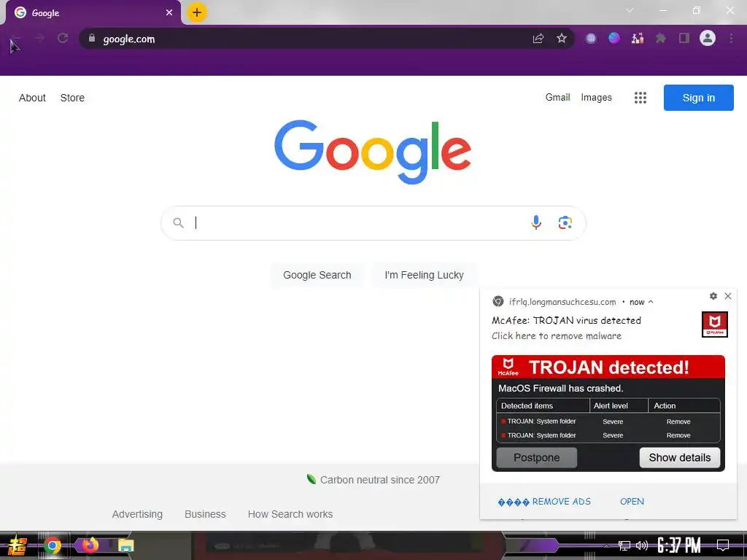This screenshot has width=747, height=560.
Task: Open Chrome from the taskbar
Action: pyautogui.click(x=53, y=545)
